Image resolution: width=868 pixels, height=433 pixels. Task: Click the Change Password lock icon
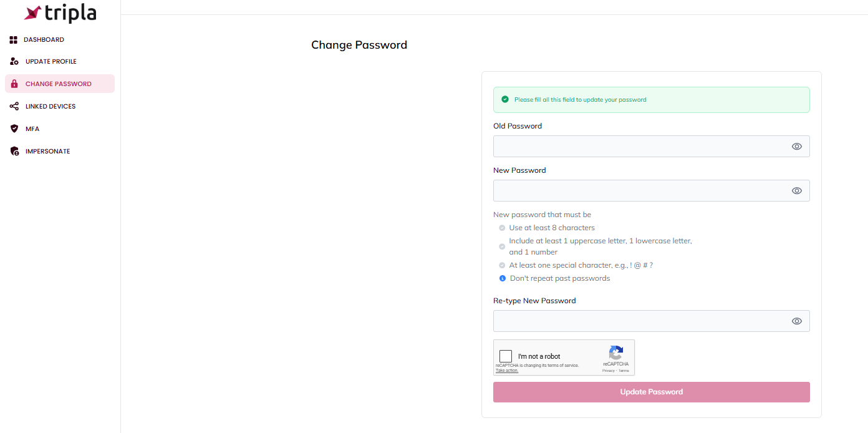coord(15,84)
